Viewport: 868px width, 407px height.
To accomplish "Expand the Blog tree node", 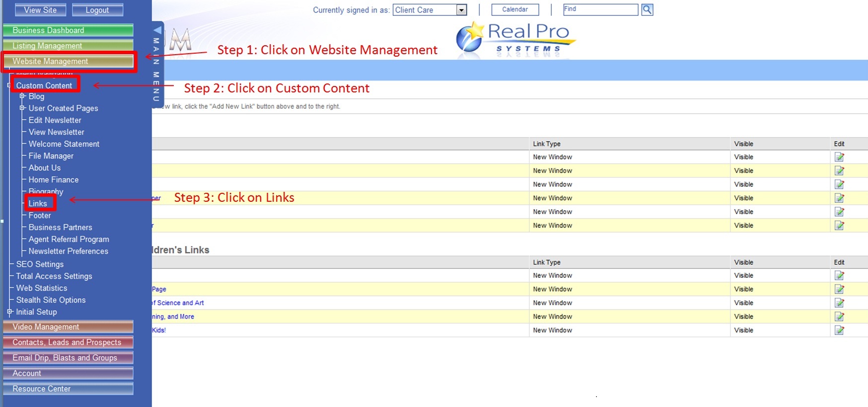I will click(22, 96).
